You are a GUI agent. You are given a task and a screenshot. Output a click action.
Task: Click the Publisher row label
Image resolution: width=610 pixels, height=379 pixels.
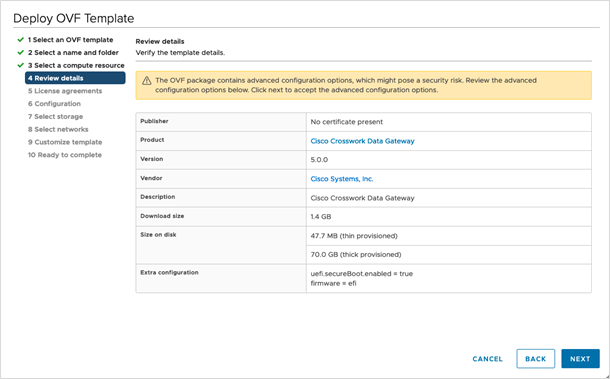tap(154, 121)
